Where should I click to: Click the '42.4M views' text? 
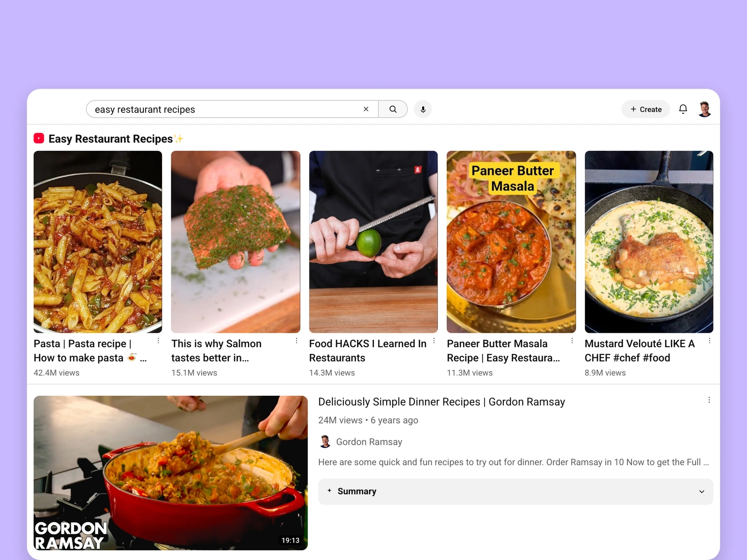pos(56,373)
